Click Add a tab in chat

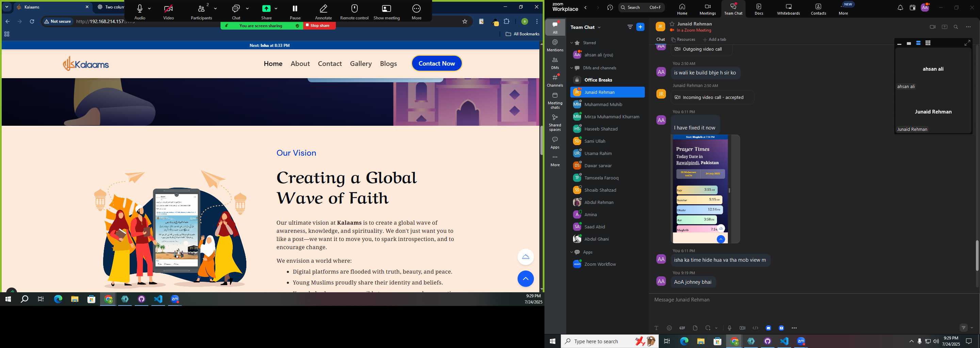(715, 39)
